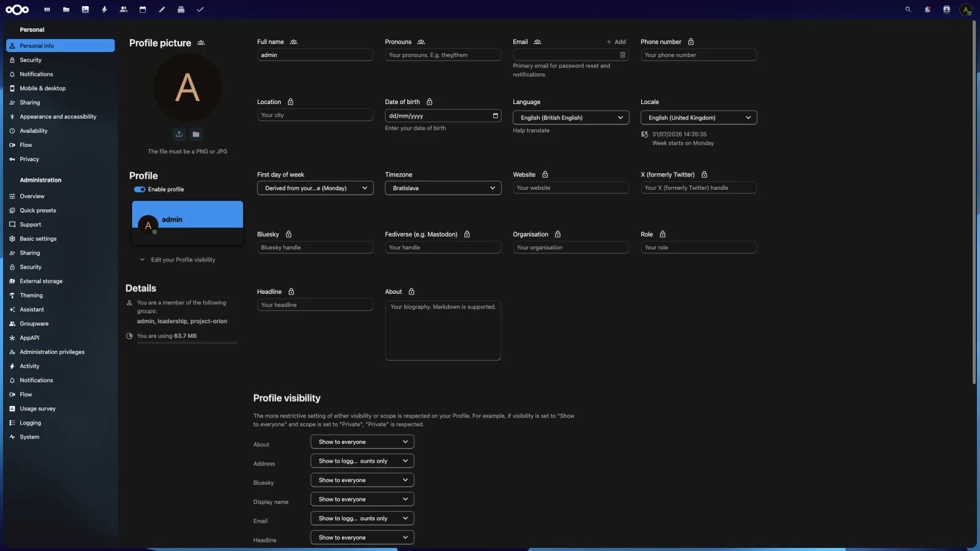Open Usage survey settings
The height and width of the screenshot is (551, 980).
[60, 408]
